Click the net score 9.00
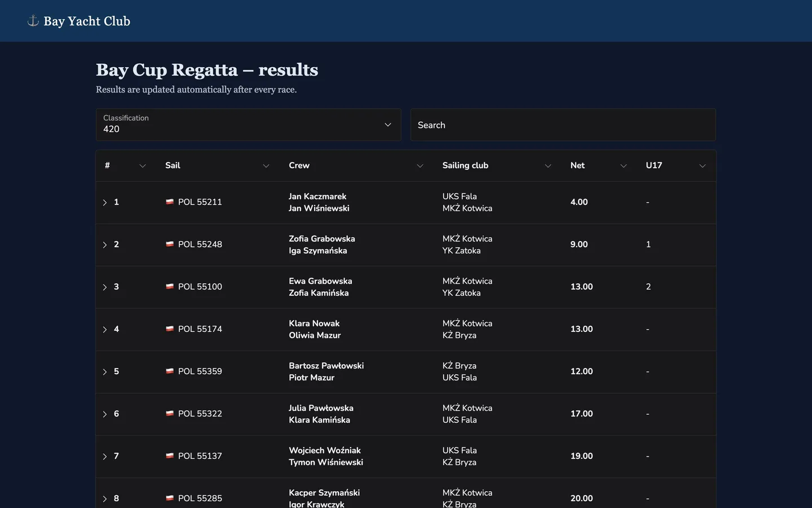 pos(579,244)
